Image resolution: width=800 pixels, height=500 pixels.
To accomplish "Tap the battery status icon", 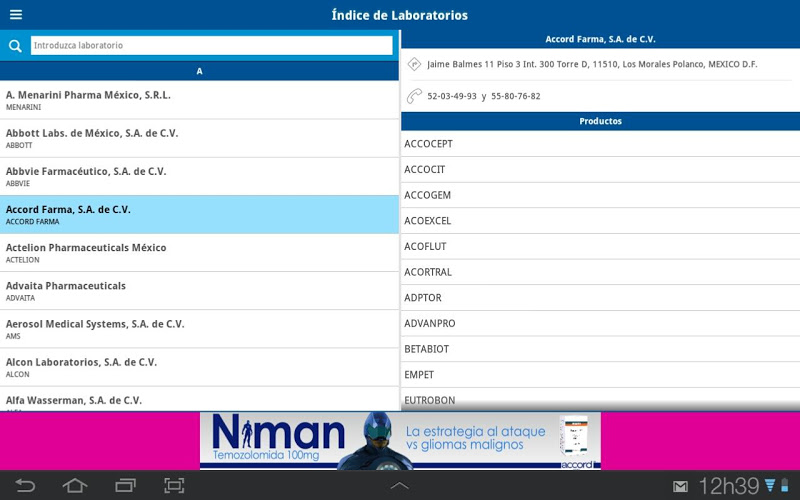I will (x=785, y=485).
